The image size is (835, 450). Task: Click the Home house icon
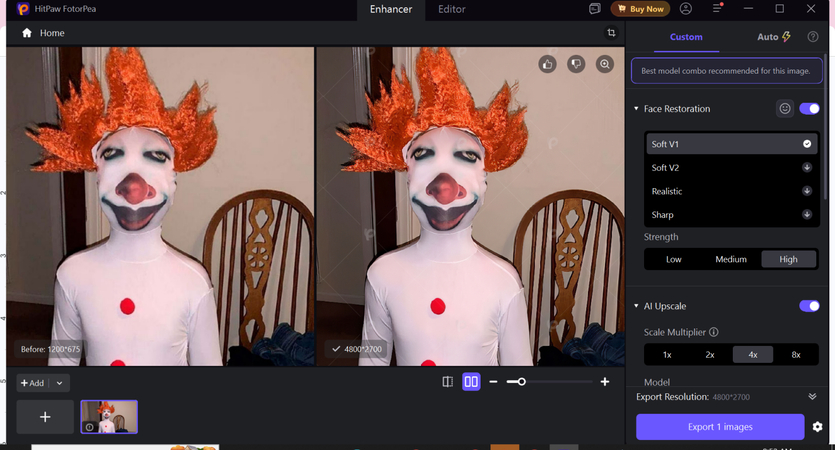(27, 33)
